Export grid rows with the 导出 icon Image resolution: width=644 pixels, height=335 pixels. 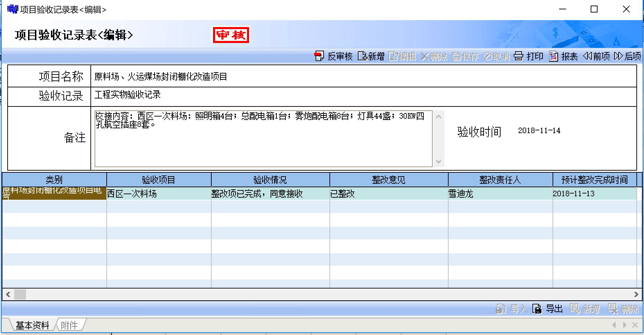point(537,309)
